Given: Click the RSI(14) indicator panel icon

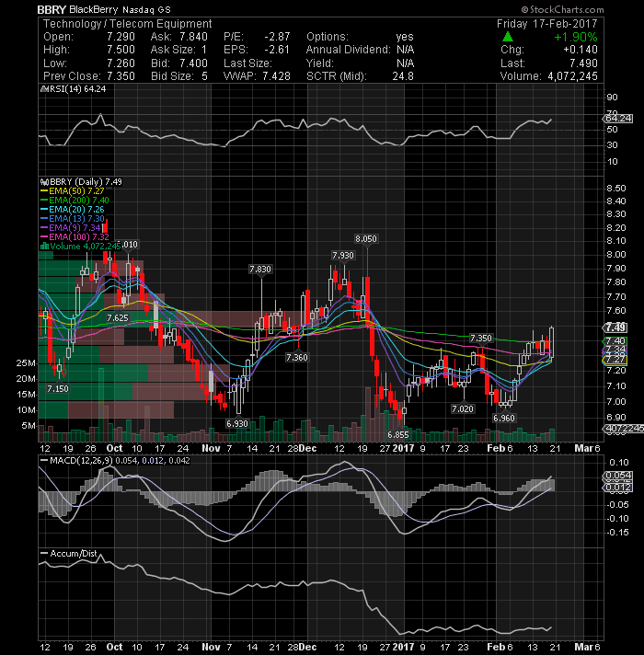Looking at the screenshot, I should (43, 89).
